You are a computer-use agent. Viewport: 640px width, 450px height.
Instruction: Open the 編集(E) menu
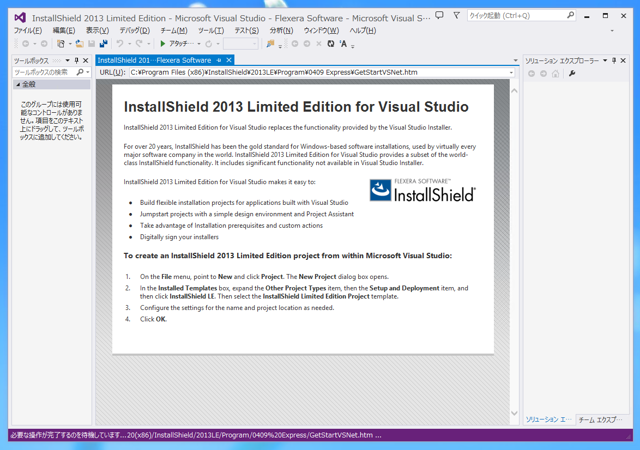(x=64, y=30)
